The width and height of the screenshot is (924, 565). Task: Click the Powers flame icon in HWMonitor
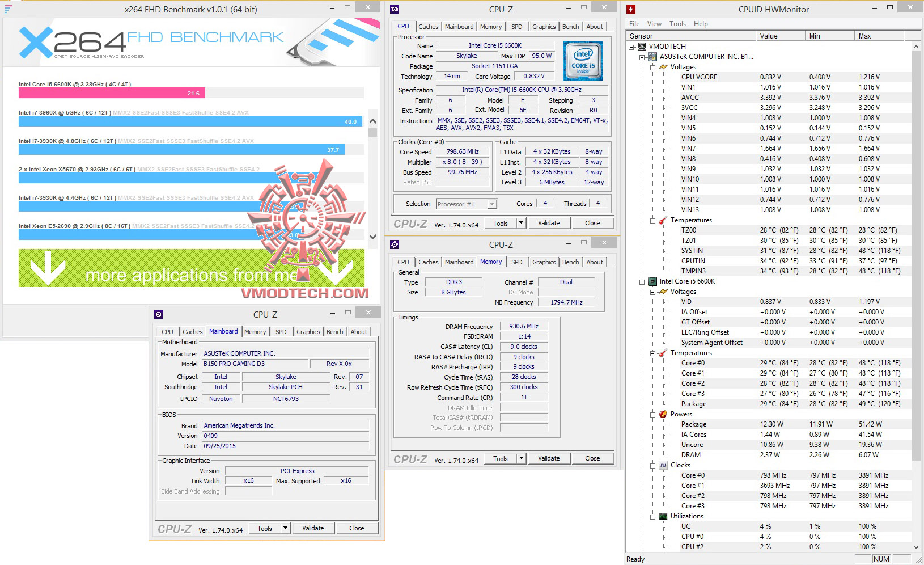663,414
